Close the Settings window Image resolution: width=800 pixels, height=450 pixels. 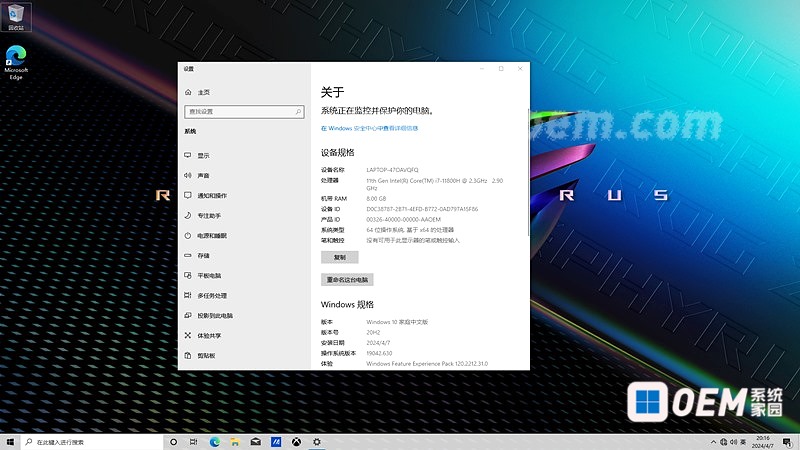click(x=520, y=68)
